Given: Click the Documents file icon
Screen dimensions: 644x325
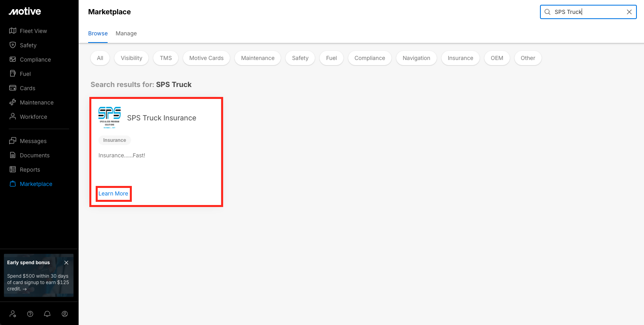Looking at the screenshot, I should [13, 155].
